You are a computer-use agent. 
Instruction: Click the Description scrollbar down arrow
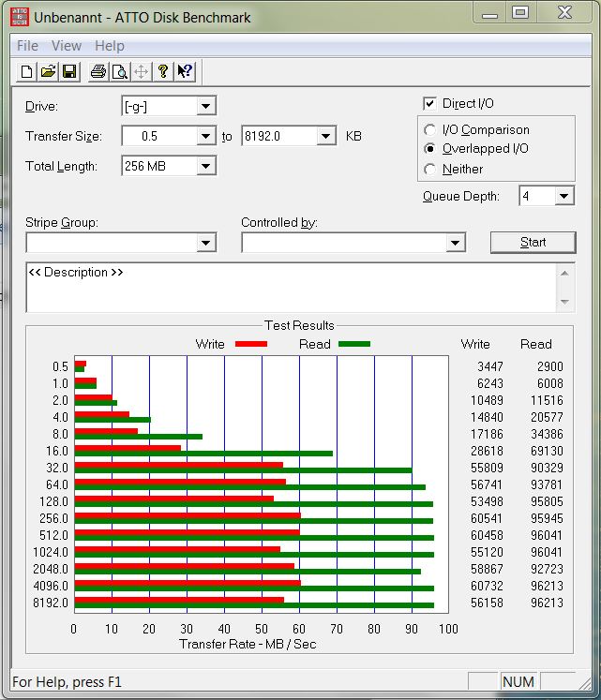click(x=564, y=302)
